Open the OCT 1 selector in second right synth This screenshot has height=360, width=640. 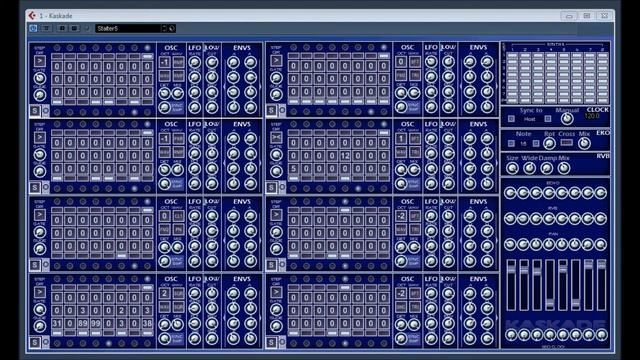pyautogui.click(x=401, y=139)
